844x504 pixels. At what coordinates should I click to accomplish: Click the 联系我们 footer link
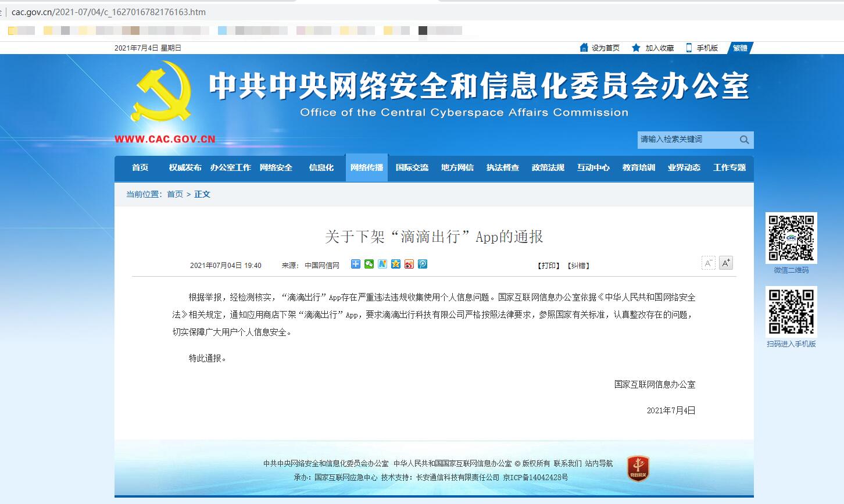567,463
